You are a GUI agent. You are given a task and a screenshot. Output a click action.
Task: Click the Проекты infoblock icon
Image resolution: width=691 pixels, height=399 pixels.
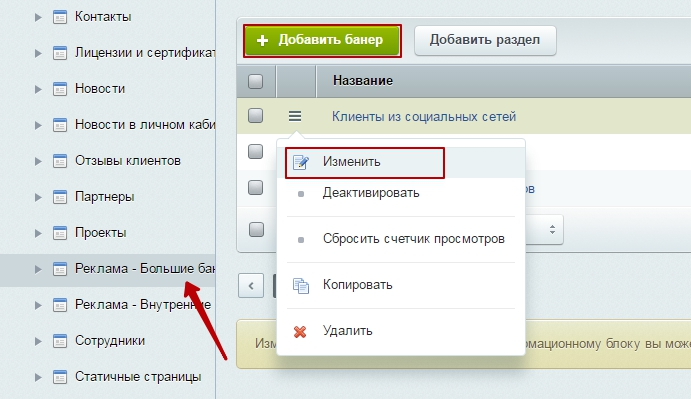coord(59,233)
